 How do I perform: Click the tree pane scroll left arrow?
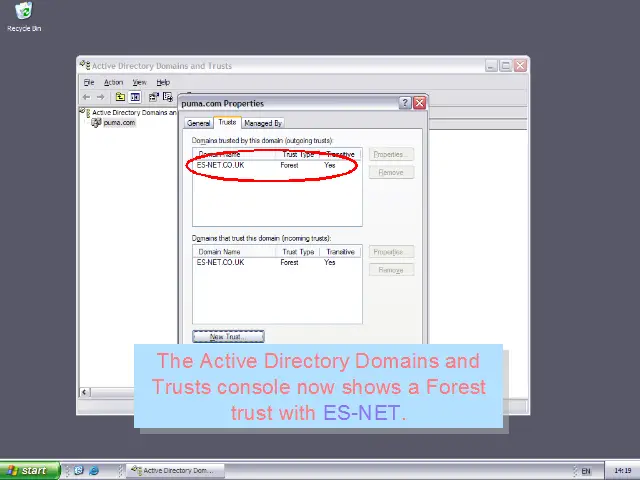pos(84,392)
